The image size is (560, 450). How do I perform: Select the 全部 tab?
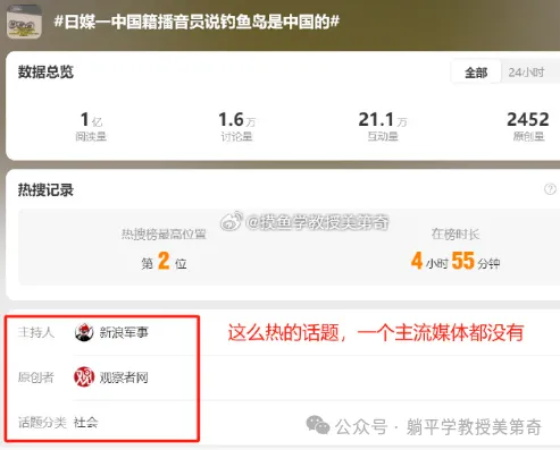[476, 72]
